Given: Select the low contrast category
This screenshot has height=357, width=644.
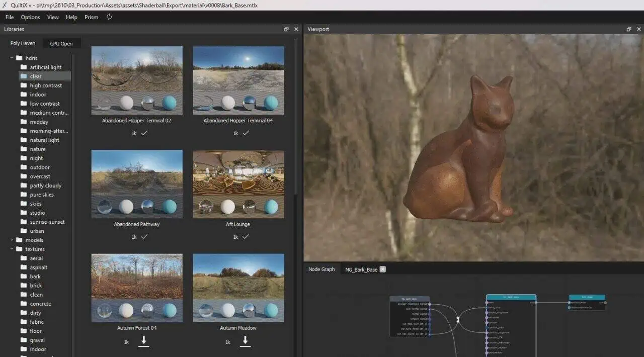Looking at the screenshot, I should point(45,104).
